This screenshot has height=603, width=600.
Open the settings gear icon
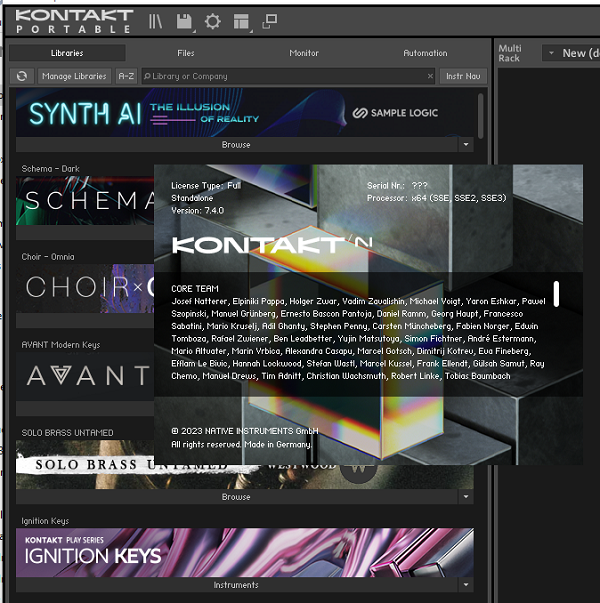[213, 21]
